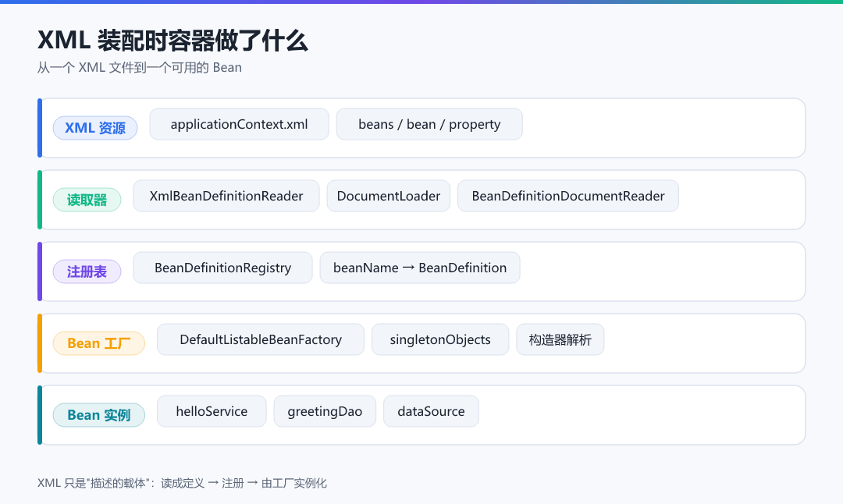843x504 pixels.
Task: Select the DocumentLoader chip
Action: coord(388,196)
